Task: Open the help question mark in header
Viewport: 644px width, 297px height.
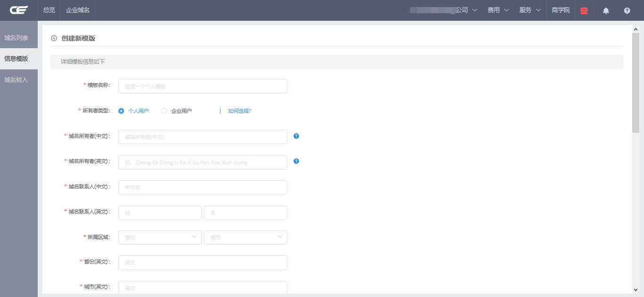Action: point(627,10)
